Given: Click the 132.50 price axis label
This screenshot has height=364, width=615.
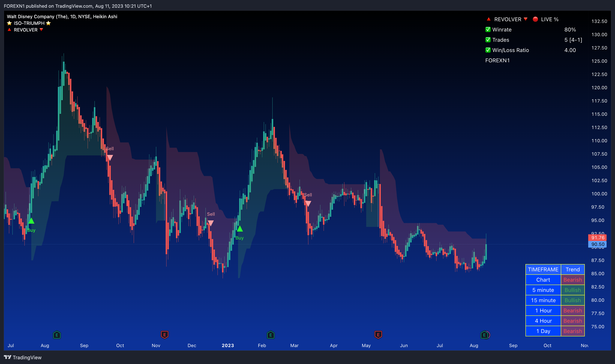Looking at the screenshot, I should 599,21.
